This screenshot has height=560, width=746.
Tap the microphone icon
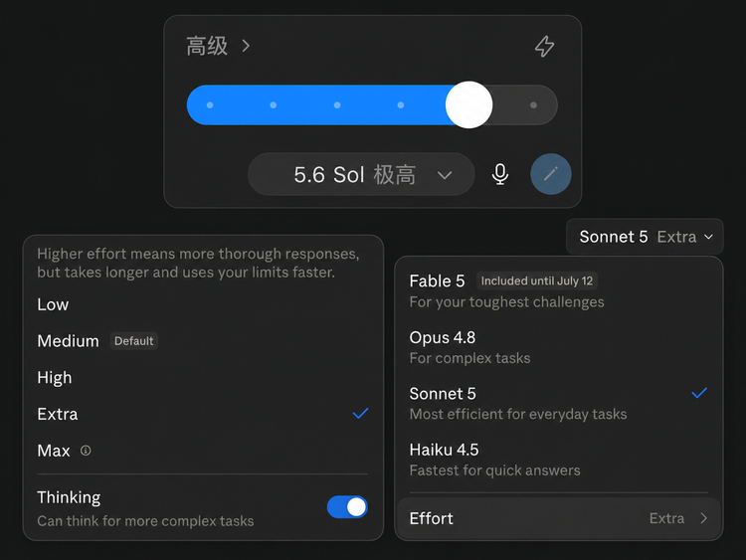click(x=500, y=174)
